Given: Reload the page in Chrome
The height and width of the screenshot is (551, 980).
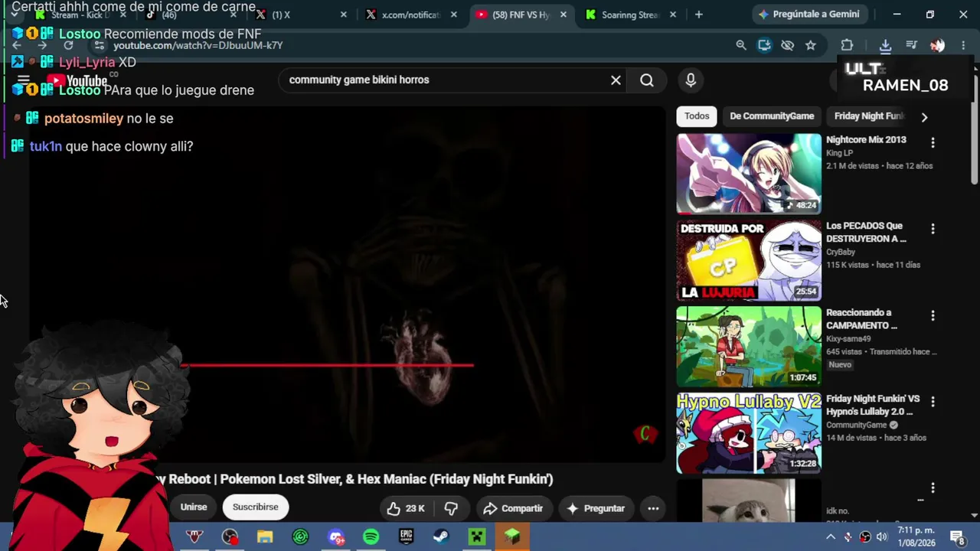Looking at the screenshot, I should pyautogui.click(x=68, y=45).
